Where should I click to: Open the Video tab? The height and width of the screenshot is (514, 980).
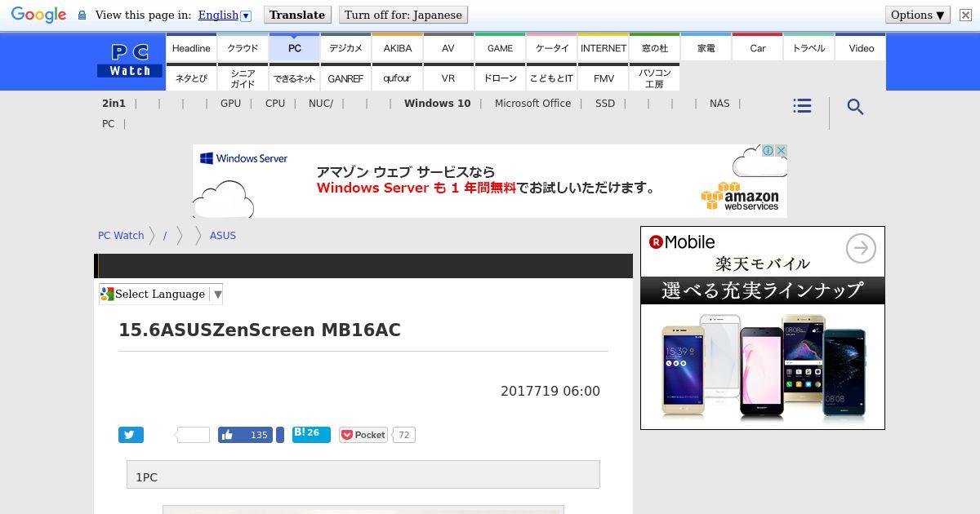861,48
